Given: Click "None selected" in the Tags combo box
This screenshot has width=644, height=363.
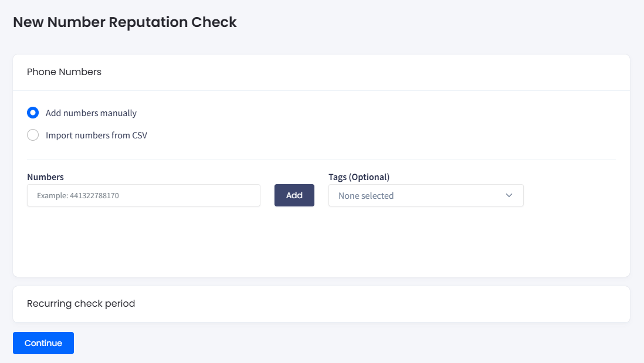Looking at the screenshot, I should coord(365,195).
